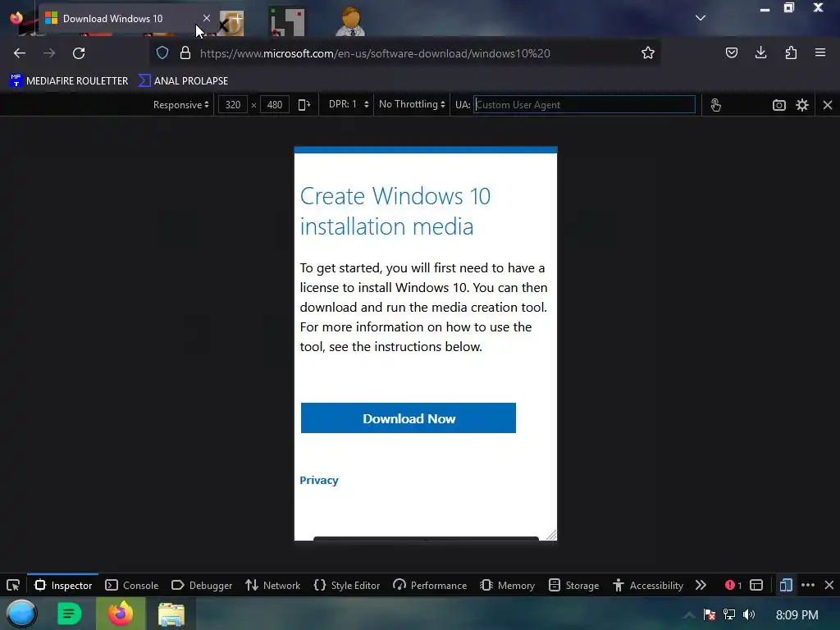Open File Explorer from the taskbar

[171, 614]
